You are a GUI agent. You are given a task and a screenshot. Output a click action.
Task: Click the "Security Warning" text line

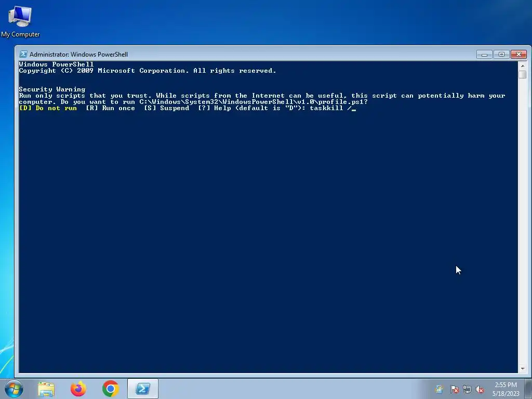point(52,89)
